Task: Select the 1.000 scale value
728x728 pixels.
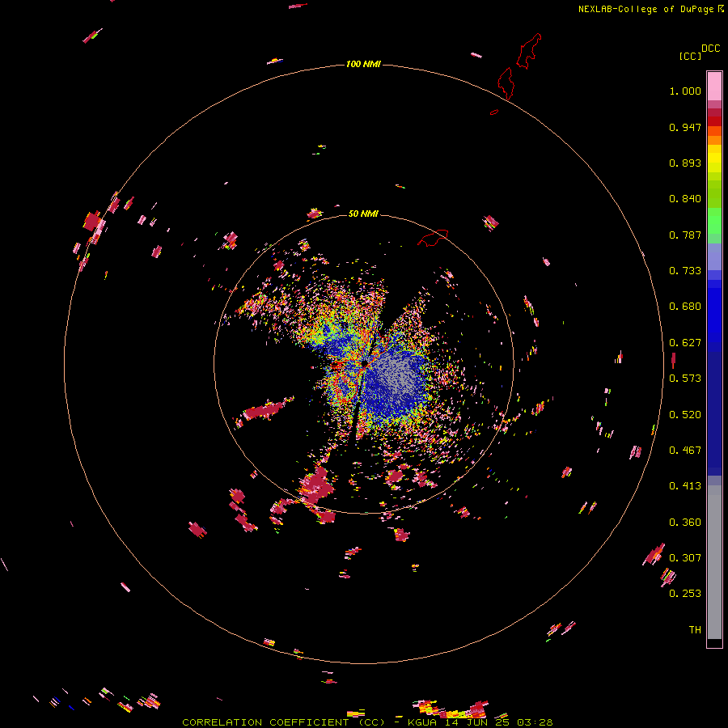Action: pyautogui.click(x=685, y=91)
